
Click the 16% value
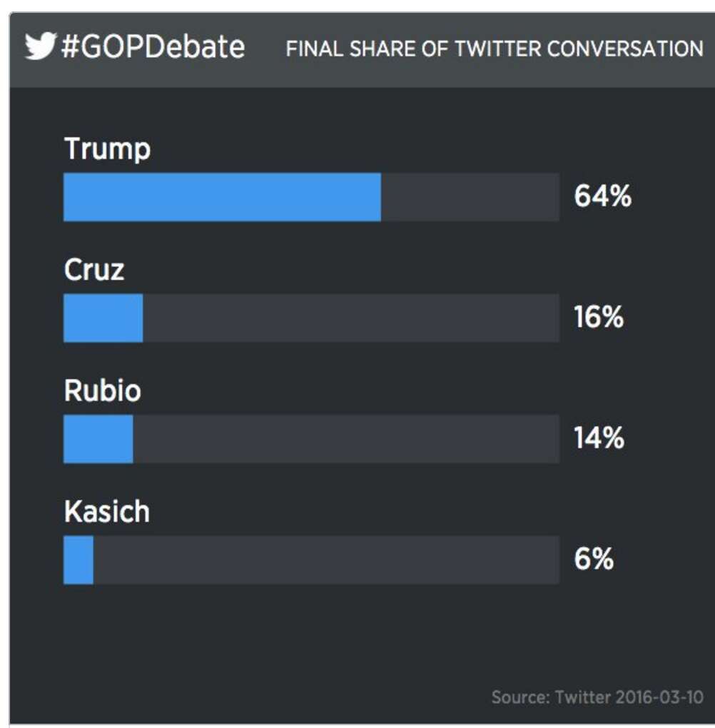(x=599, y=318)
